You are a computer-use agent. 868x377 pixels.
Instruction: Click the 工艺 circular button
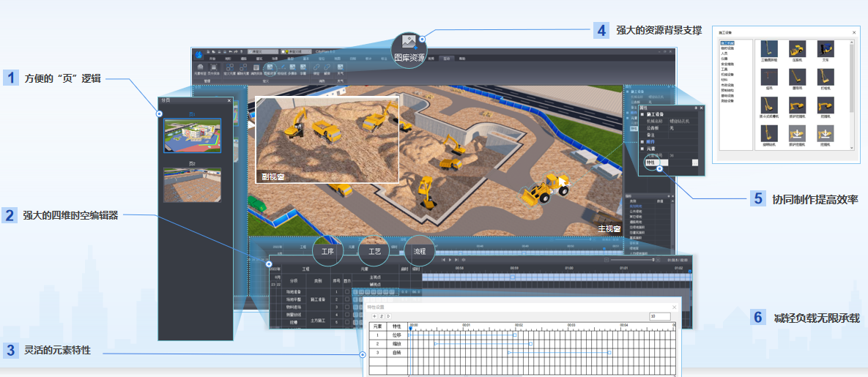coord(374,251)
